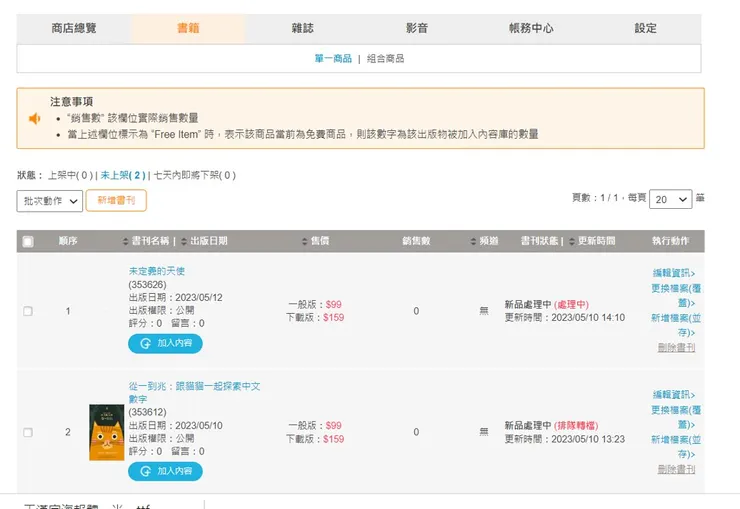Click the 順序 column header
740x509 pixels.
tap(68, 241)
